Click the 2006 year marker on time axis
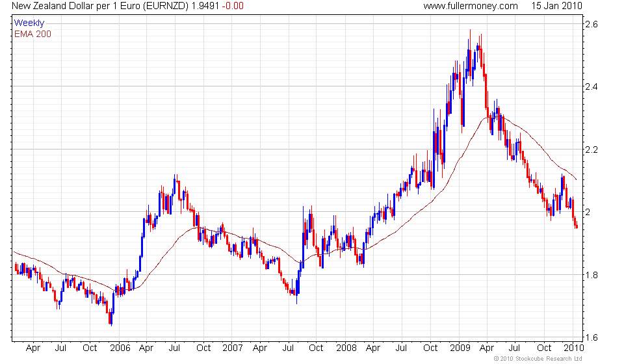The height and width of the screenshot is (364, 637). coord(121,348)
